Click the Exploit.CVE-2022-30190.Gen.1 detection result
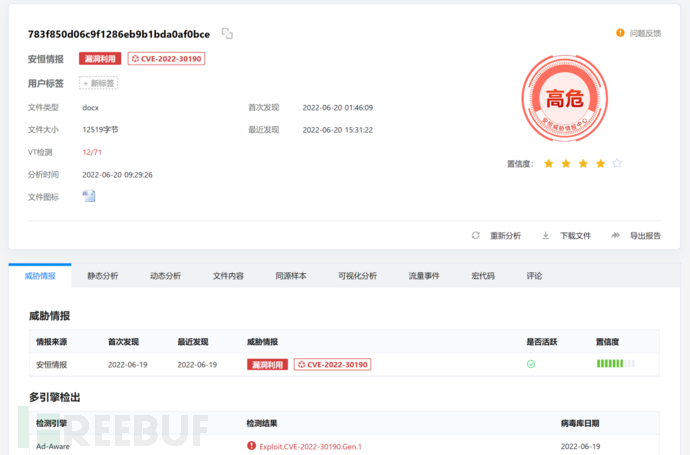 click(310, 446)
